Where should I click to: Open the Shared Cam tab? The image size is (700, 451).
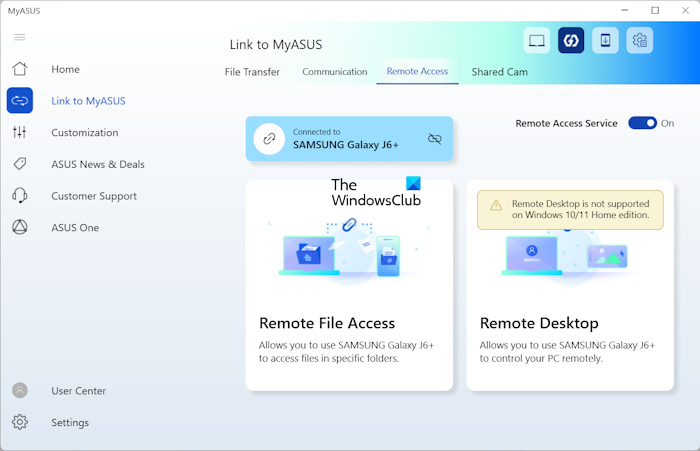click(x=499, y=72)
